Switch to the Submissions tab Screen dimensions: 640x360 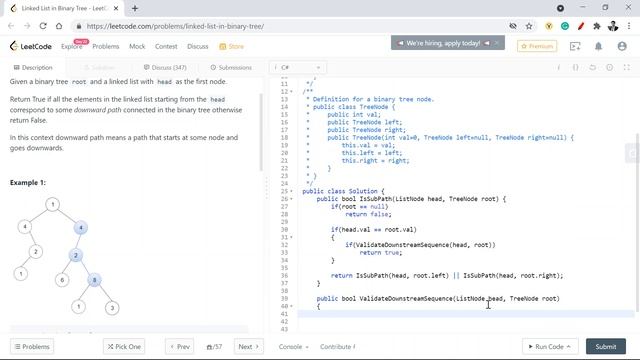point(231,67)
